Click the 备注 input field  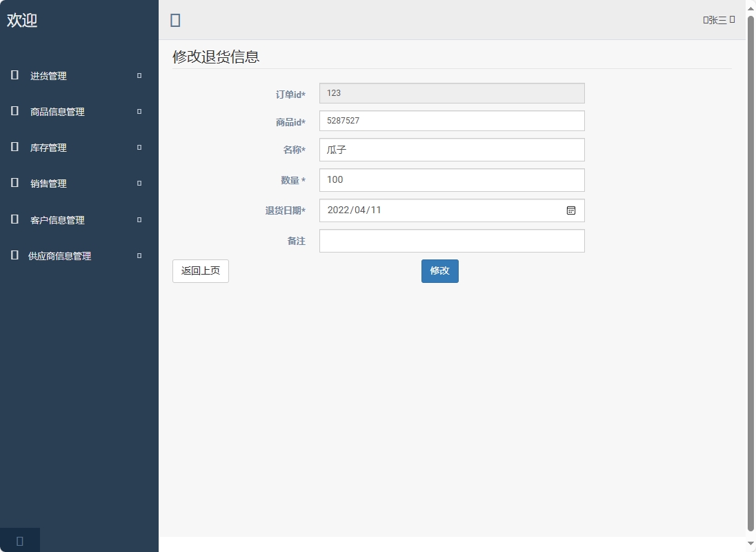[x=452, y=241]
